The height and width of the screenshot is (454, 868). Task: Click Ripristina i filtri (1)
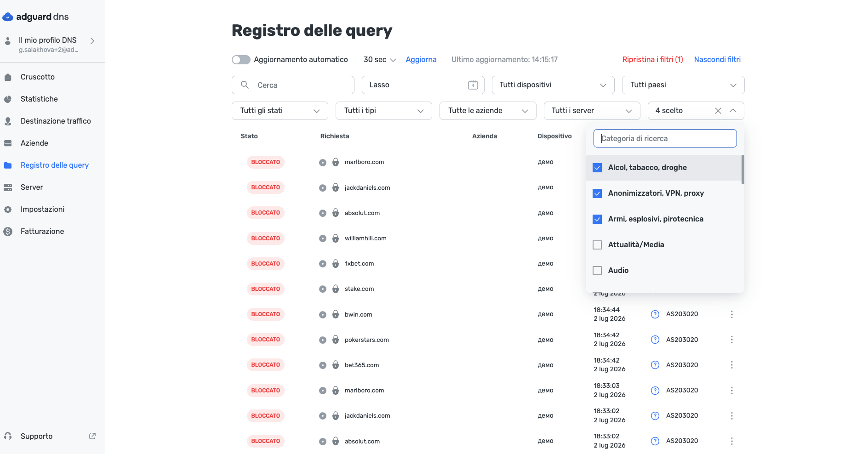pyautogui.click(x=652, y=60)
